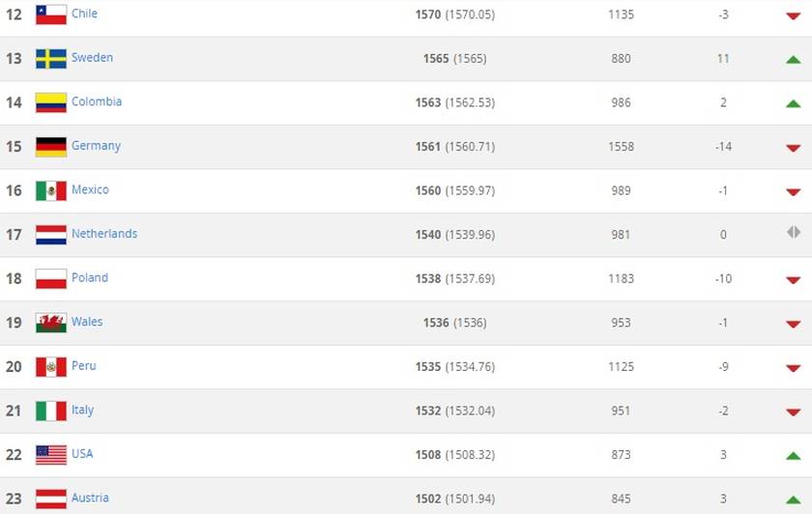
Task: Open the Wales team link
Action: [87, 322]
